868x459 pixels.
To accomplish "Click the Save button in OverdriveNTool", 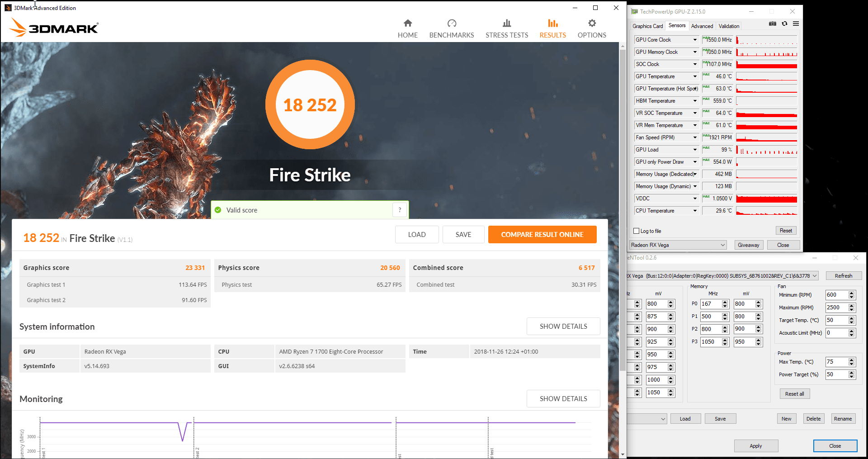I will coord(720,419).
